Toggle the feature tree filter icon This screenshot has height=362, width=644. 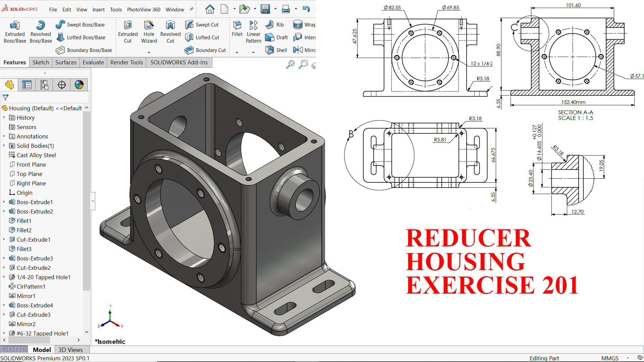pos(5,98)
